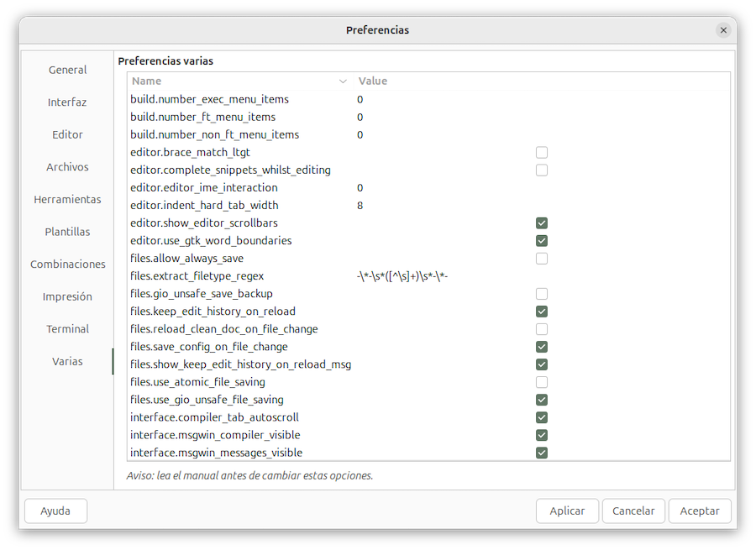The image size is (756, 550).
Task: Confirm with the Aceptar button
Action: (x=700, y=511)
